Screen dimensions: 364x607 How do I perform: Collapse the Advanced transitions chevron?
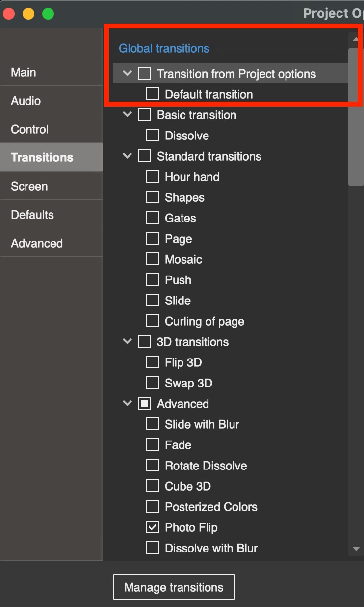pos(128,404)
